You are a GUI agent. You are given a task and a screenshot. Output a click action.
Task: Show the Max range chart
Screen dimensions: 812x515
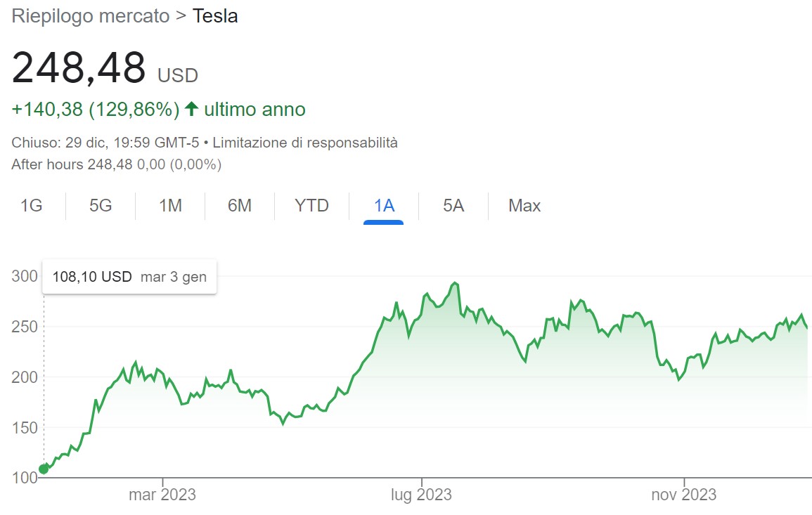[524, 205]
